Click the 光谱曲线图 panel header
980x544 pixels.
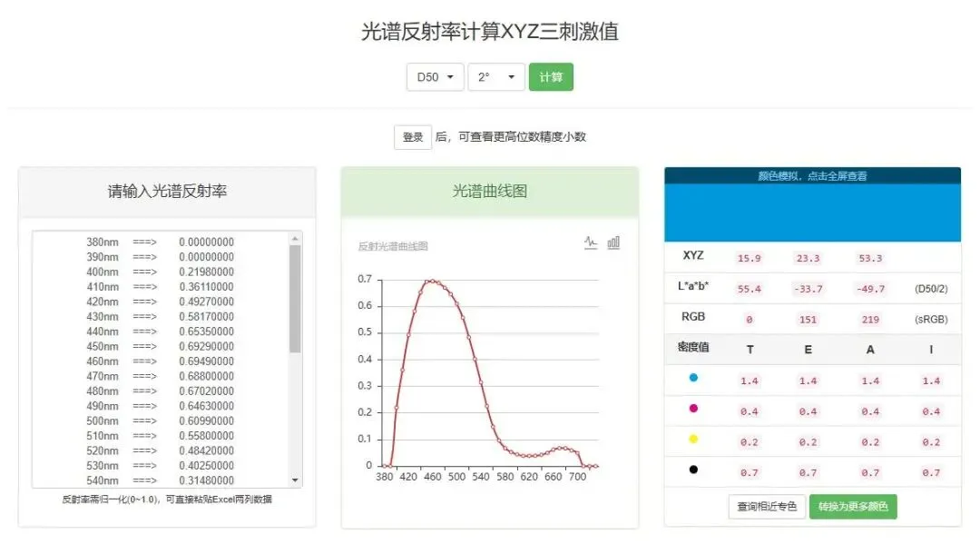(x=491, y=193)
